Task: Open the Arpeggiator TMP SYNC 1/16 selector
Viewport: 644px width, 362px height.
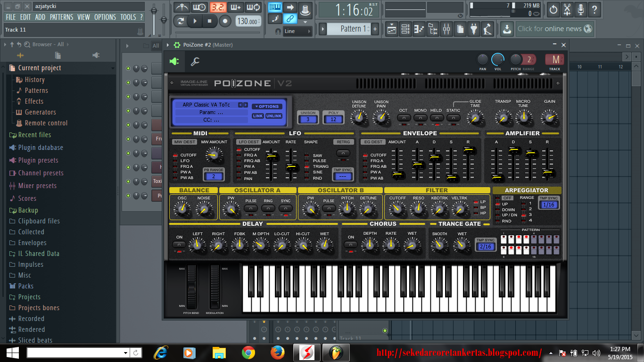Action: tap(549, 205)
